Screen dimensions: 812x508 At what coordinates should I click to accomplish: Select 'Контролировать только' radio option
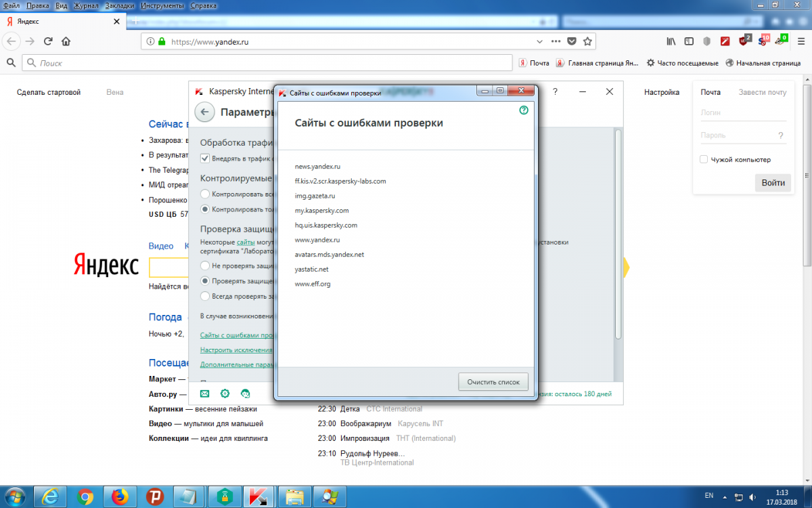(205, 210)
